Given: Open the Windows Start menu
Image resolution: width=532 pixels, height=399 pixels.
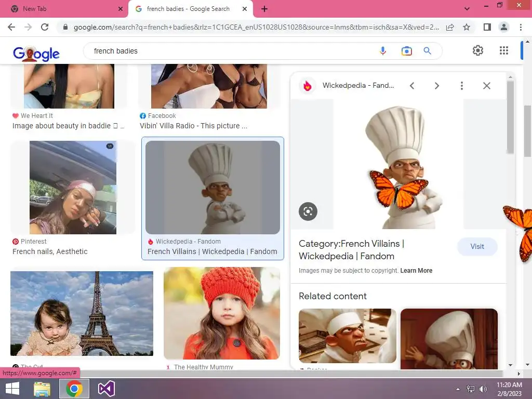Looking at the screenshot, I should (12, 389).
